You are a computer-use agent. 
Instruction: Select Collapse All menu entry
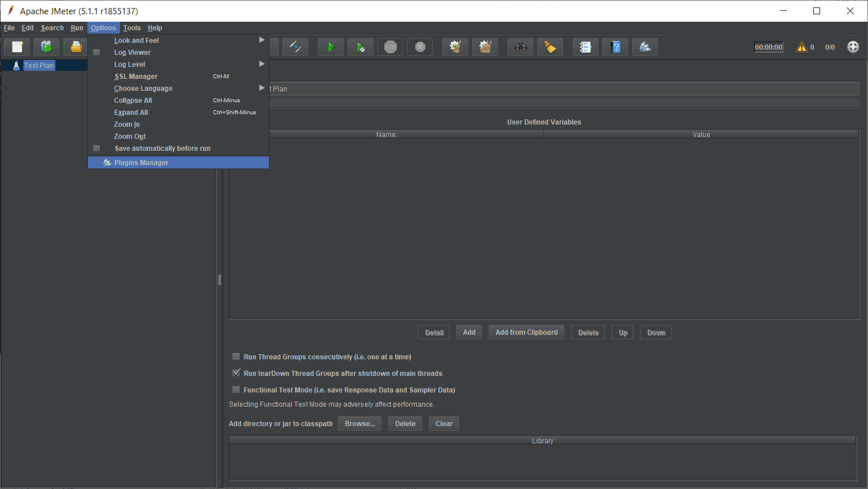tap(178, 101)
